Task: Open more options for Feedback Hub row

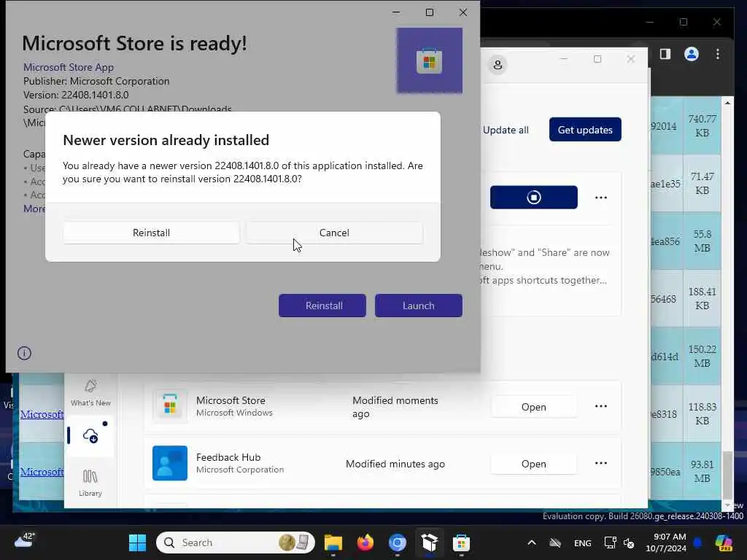Action: click(x=601, y=463)
